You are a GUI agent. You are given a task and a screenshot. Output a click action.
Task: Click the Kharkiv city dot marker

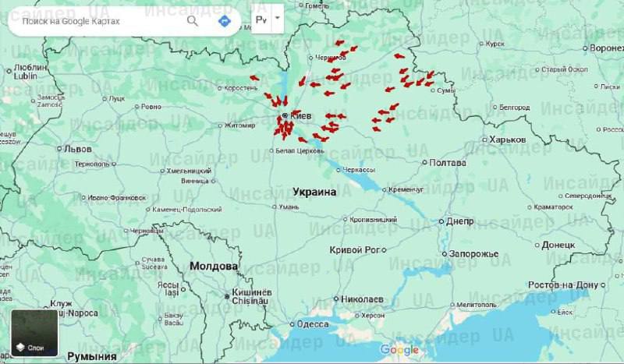(x=484, y=140)
